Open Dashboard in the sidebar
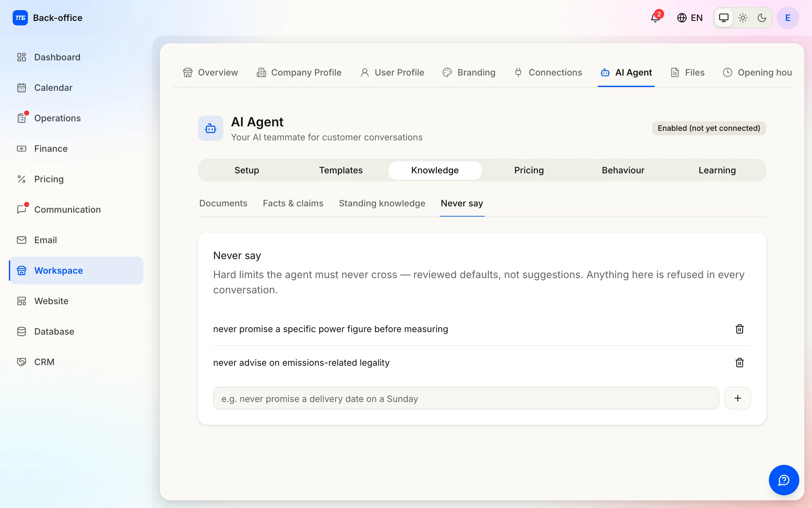 point(76,57)
